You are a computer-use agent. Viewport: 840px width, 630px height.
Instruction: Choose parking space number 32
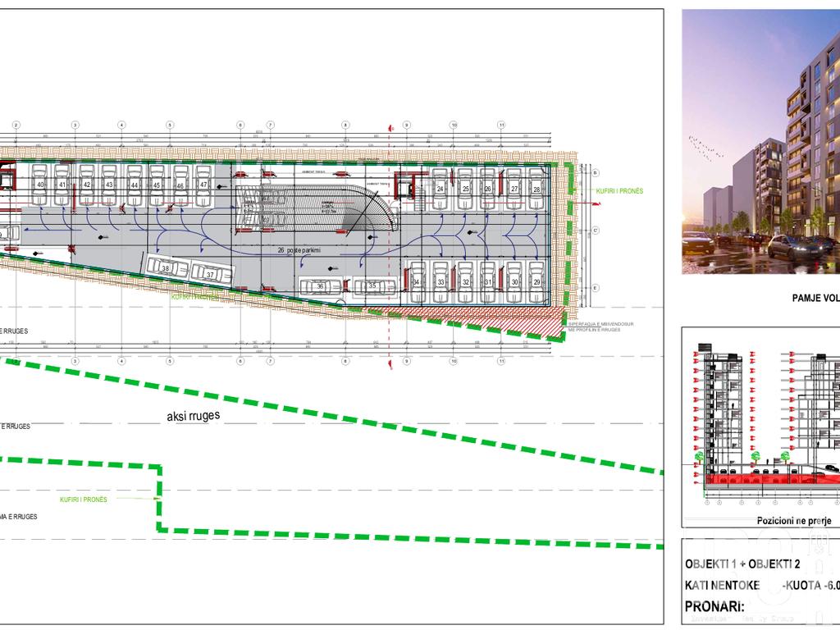tap(466, 282)
